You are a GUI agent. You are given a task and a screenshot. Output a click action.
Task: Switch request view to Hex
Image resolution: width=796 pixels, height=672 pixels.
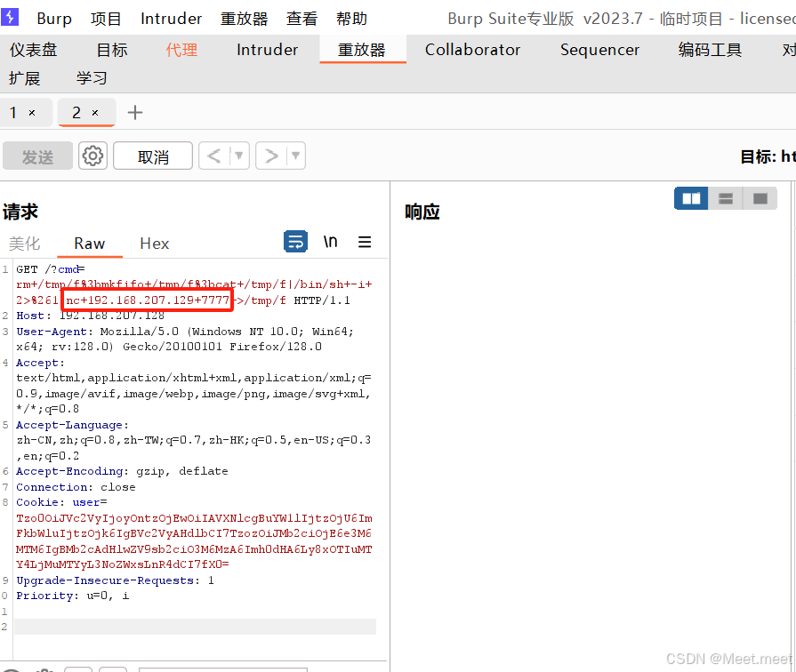click(155, 244)
